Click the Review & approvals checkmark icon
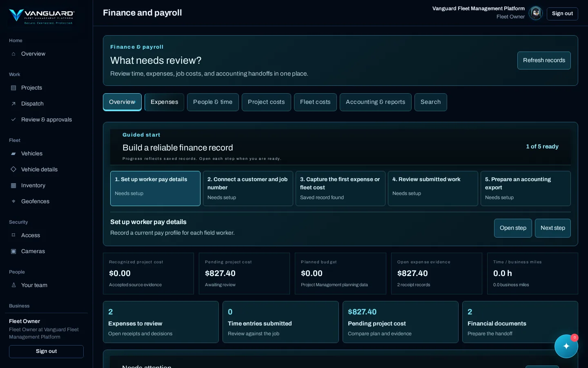Screen dimensions: 588x368 13,120
